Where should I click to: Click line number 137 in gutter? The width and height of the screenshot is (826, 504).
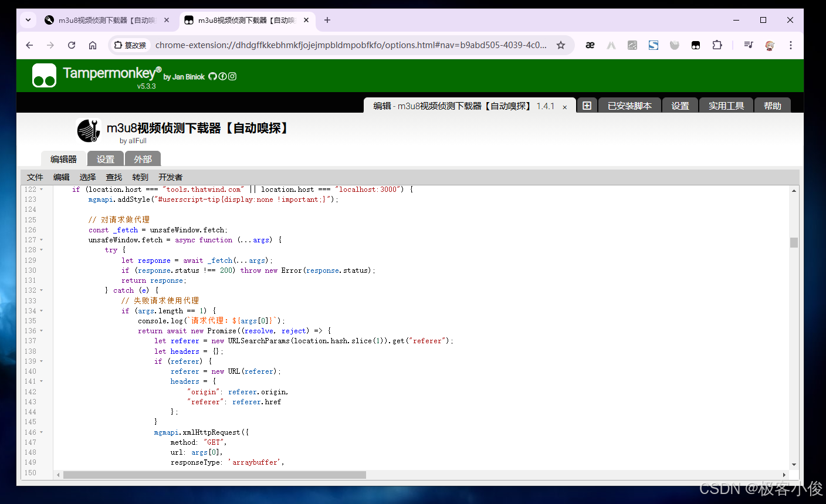(x=31, y=341)
